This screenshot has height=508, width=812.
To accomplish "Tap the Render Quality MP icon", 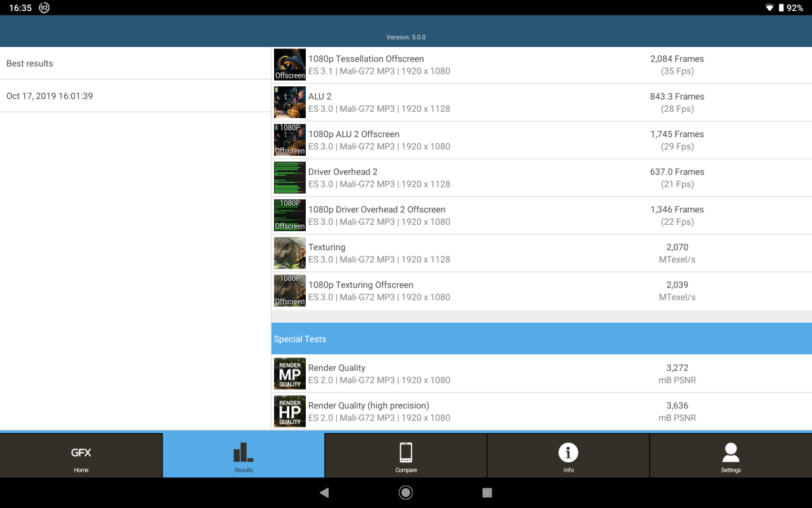I will (x=290, y=373).
